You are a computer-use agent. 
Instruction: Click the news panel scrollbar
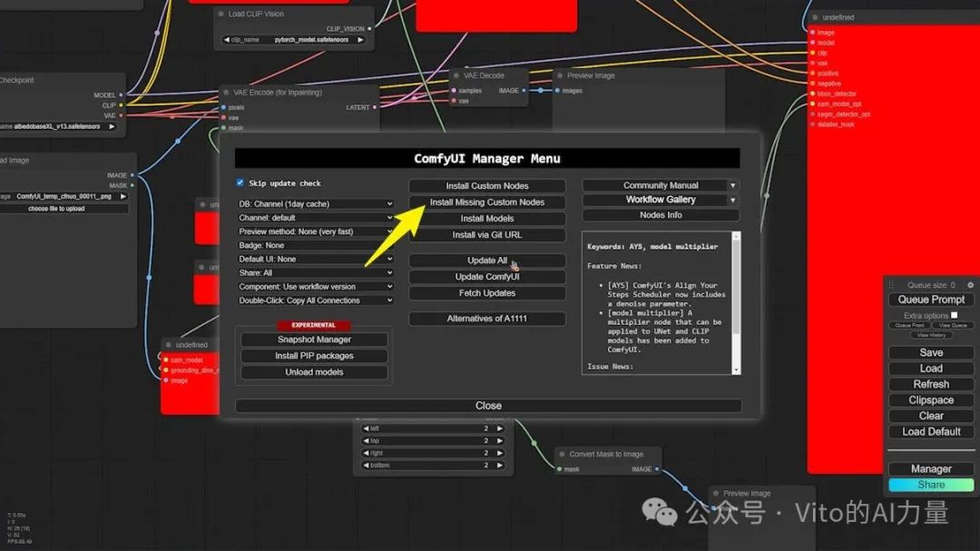point(736,288)
